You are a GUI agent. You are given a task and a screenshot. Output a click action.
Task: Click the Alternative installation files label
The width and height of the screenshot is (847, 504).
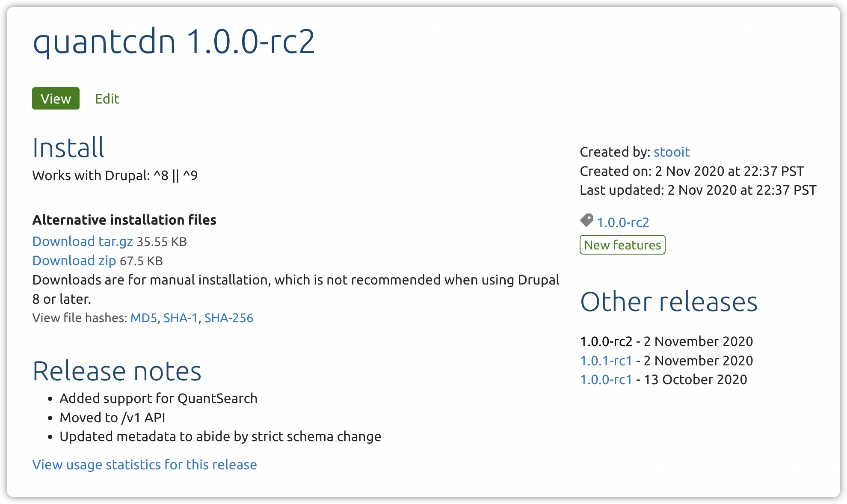click(124, 220)
